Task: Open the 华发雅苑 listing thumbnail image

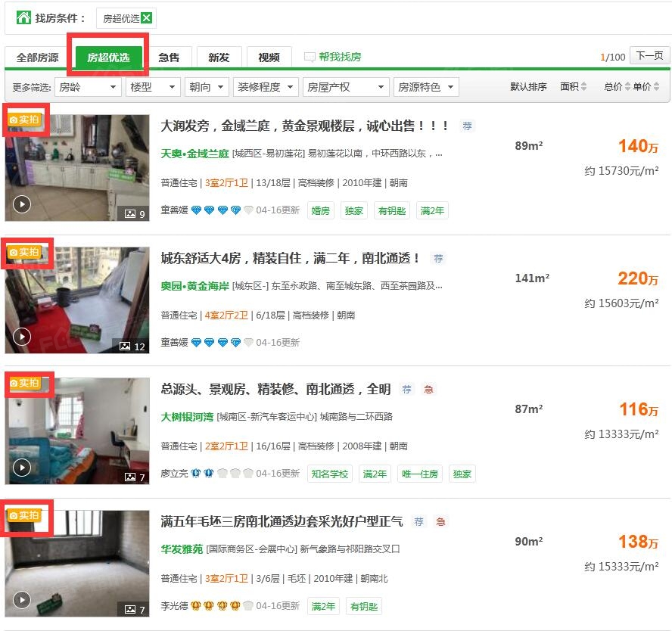Action: pyautogui.click(x=77, y=564)
